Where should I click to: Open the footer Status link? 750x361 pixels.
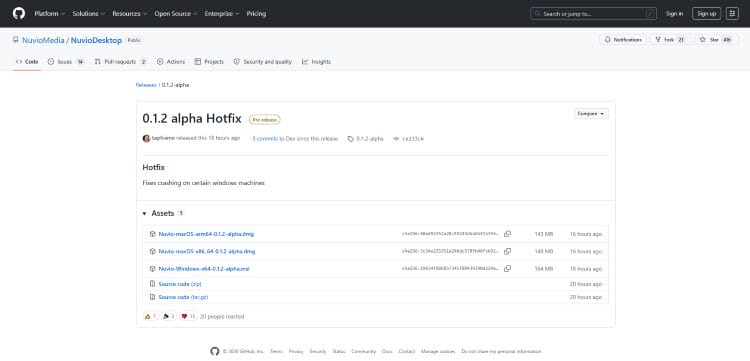click(339, 351)
